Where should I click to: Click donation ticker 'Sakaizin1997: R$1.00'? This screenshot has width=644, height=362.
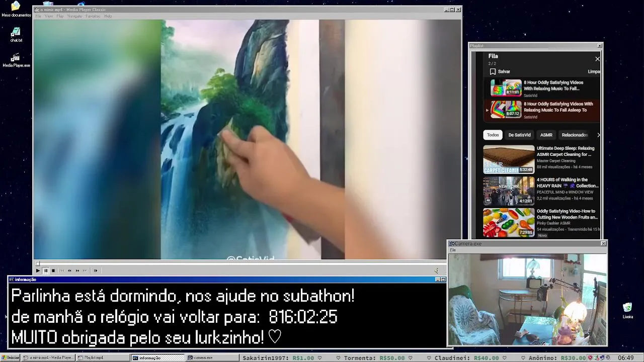[x=278, y=358]
